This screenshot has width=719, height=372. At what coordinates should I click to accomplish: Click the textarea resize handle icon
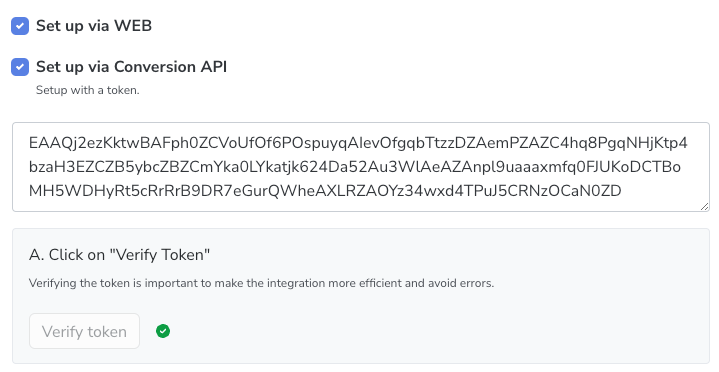tap(704, 207)
